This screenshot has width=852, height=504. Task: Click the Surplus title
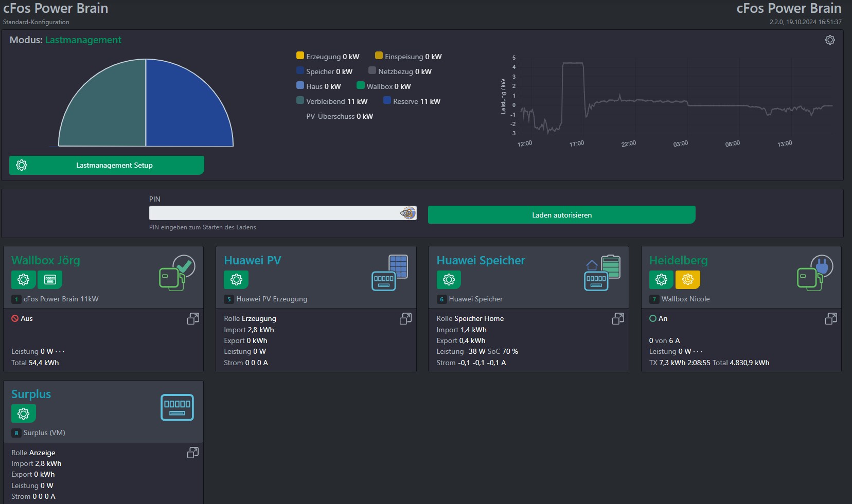(31, 394)
